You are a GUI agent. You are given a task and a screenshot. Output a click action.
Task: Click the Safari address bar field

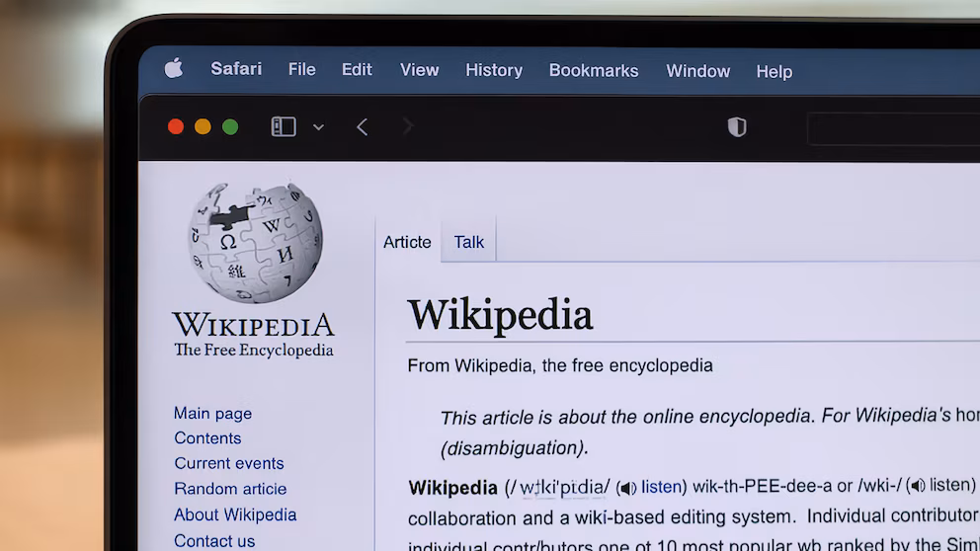point(894,128)
